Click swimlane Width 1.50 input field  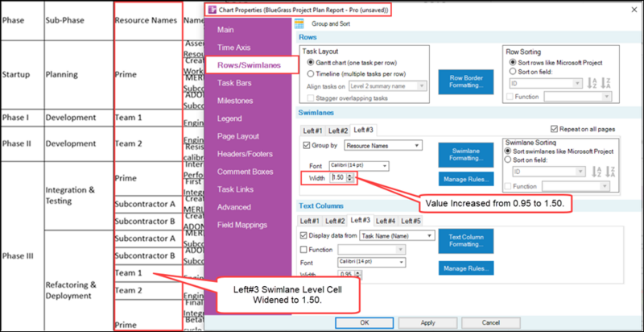pos(339,178)
